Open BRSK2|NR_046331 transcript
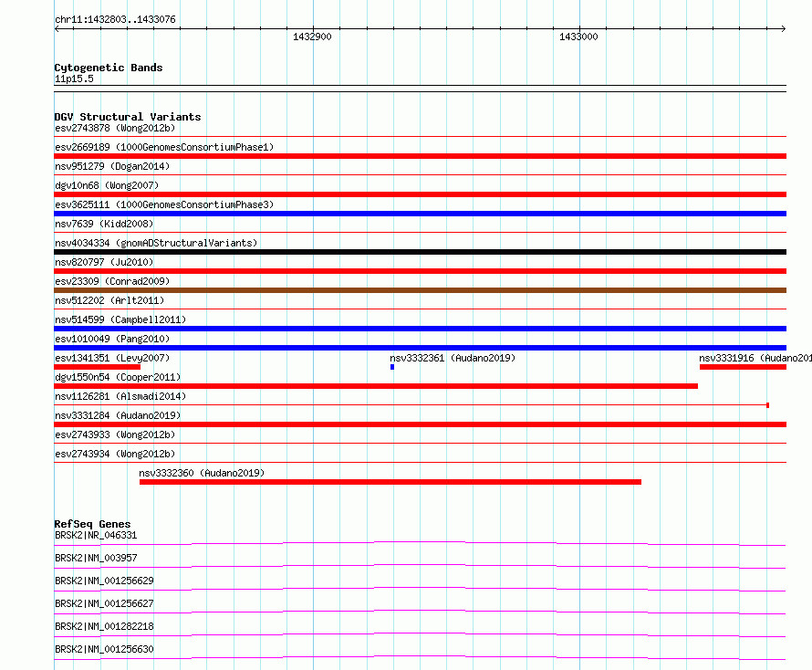Image resolution: width=812 pixels, height=670 pixels. pos(96,535)
